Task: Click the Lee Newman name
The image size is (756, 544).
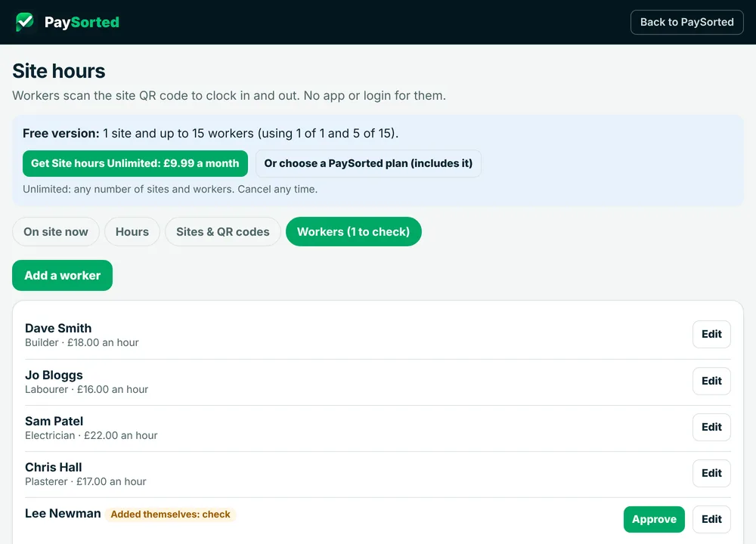Action: [x=64, y=514]
